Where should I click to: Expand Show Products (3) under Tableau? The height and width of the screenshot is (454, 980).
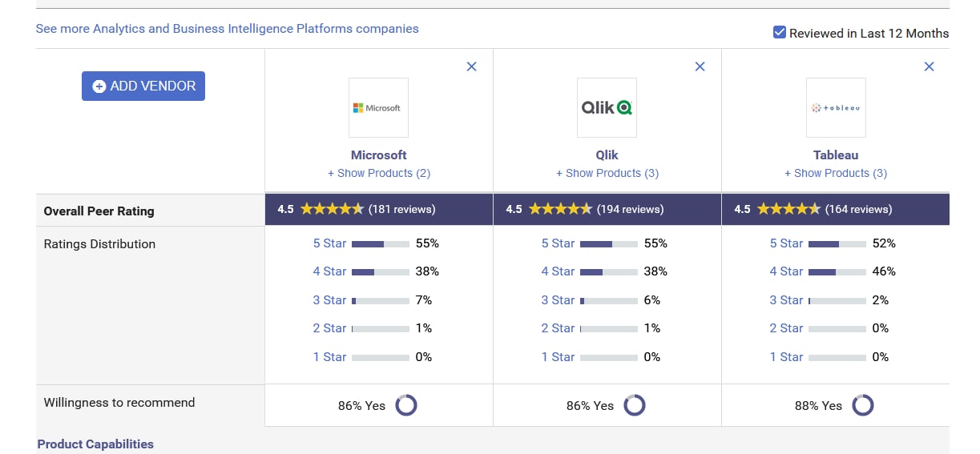point(836,173)
